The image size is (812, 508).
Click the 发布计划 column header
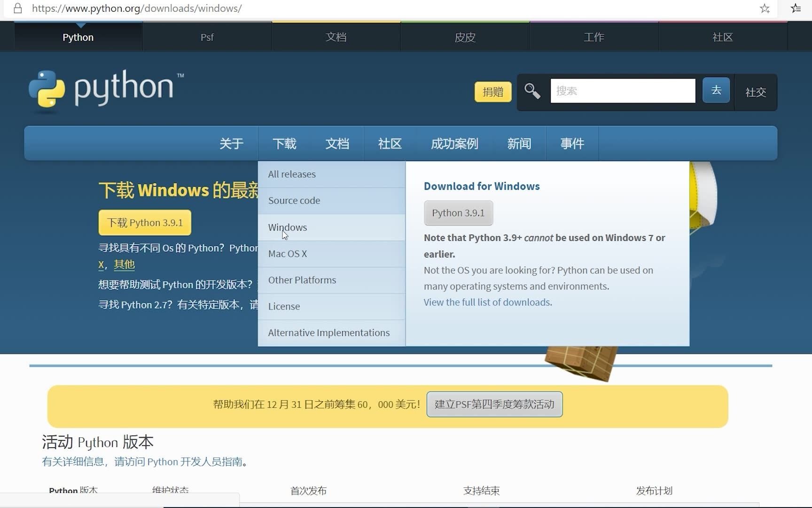coord(654,491)
